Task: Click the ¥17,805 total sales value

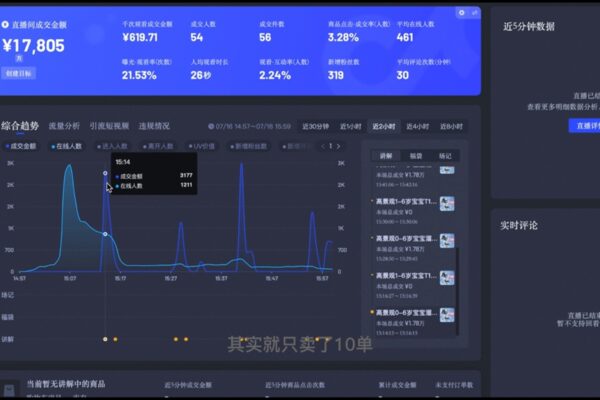Action: (33, 46)
